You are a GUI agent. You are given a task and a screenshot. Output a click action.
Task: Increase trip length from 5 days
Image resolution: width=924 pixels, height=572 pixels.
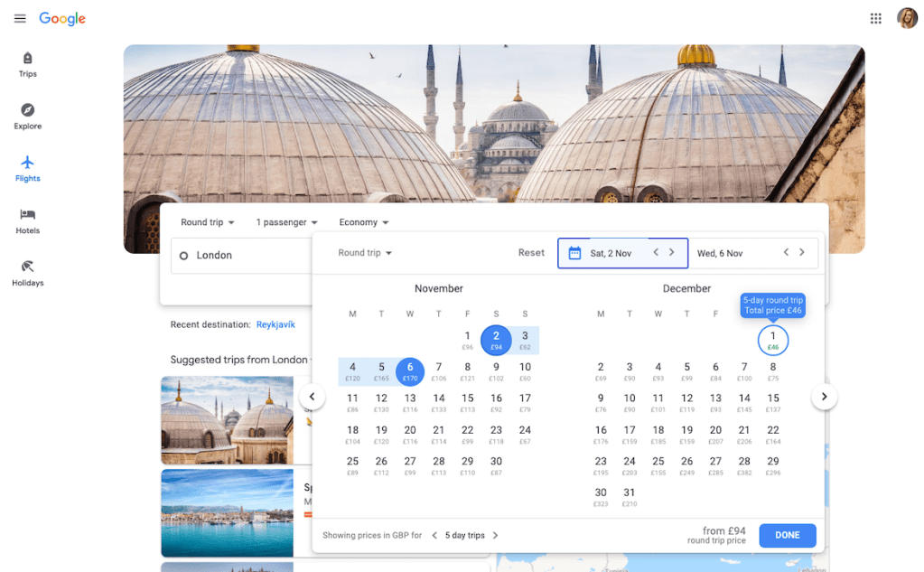[495, 536]
